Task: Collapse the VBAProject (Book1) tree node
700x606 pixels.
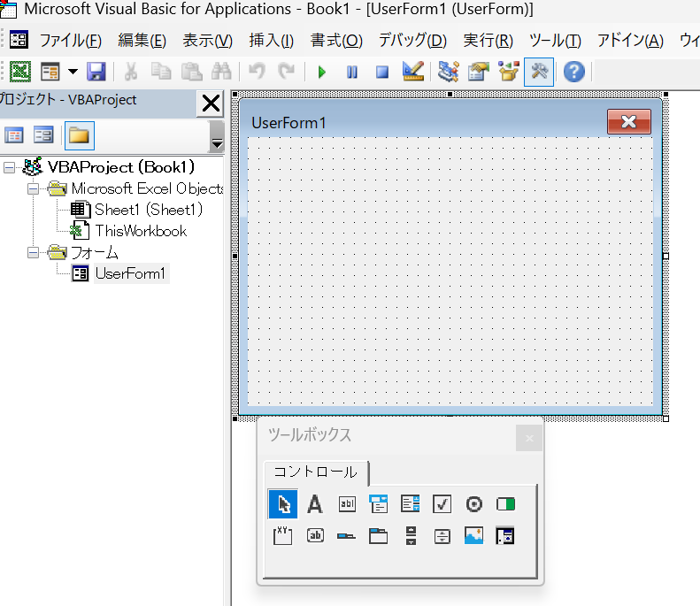Action: click(x=9, y=168)
